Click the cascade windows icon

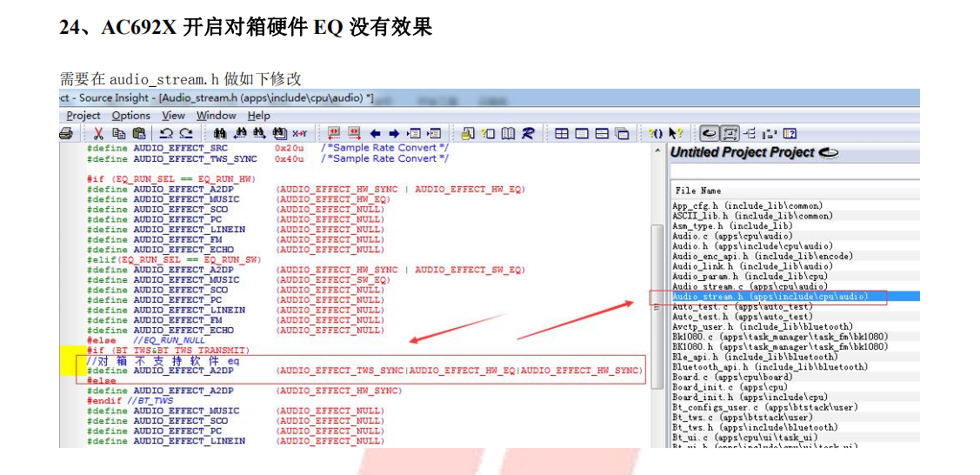622,133
